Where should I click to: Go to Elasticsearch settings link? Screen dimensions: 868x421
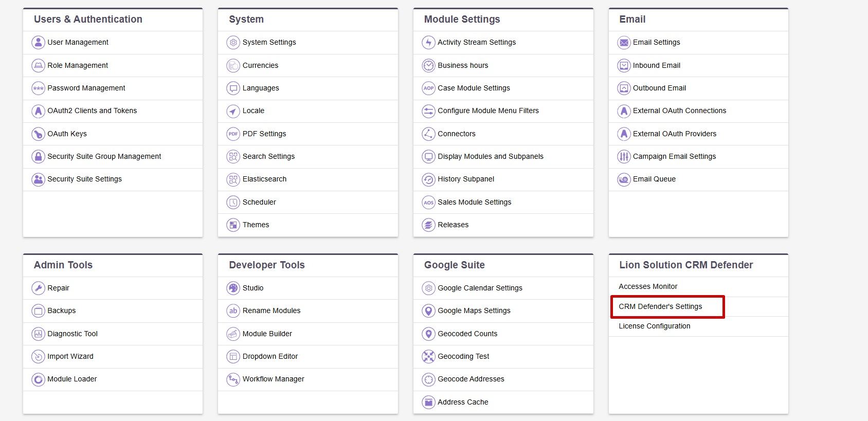(x=264, y=179)
